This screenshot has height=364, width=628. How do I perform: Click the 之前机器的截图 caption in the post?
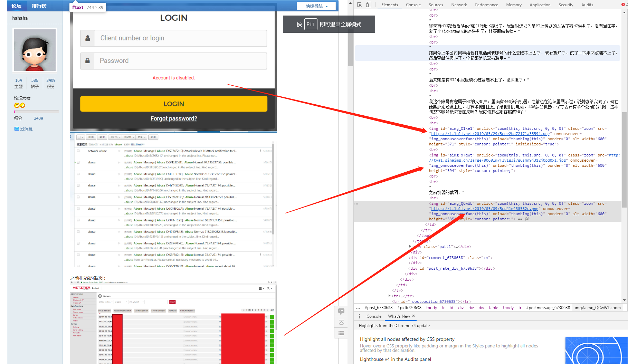[x=87, y=278]
